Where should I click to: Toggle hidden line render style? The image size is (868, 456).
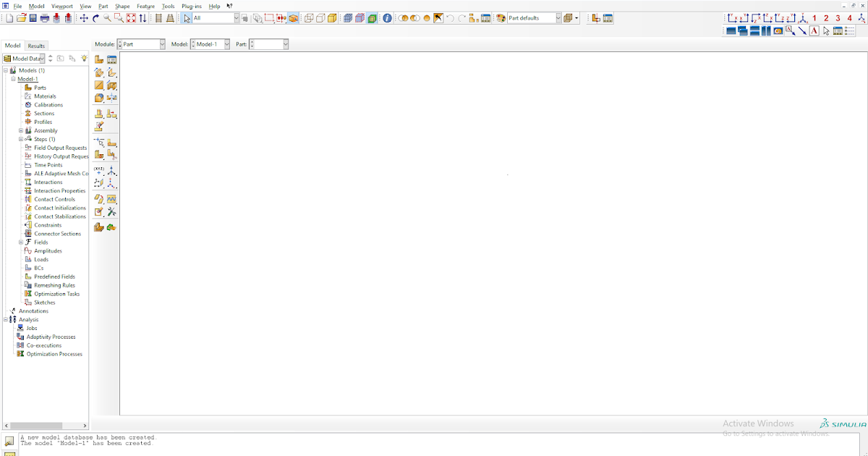coord(319,18)
